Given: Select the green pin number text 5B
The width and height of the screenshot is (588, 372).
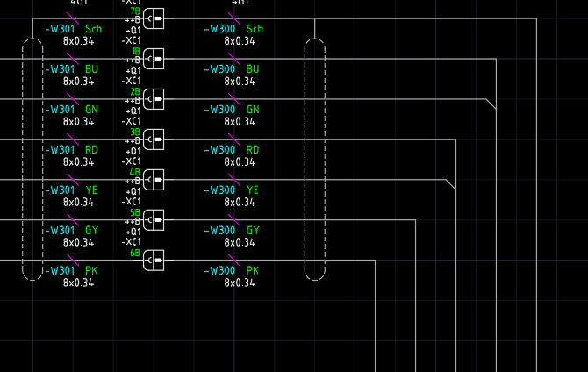Looking at the screenshot, I should click(135, 212).
